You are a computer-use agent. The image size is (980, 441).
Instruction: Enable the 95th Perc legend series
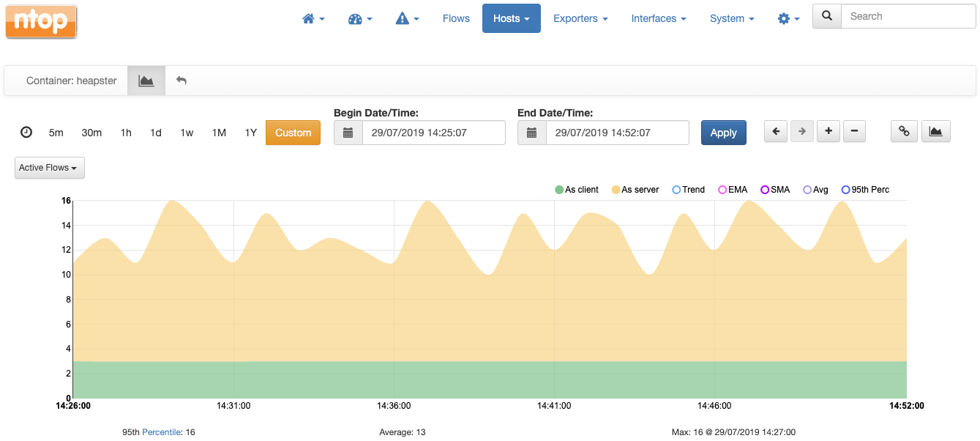click(x=865, y=190)
